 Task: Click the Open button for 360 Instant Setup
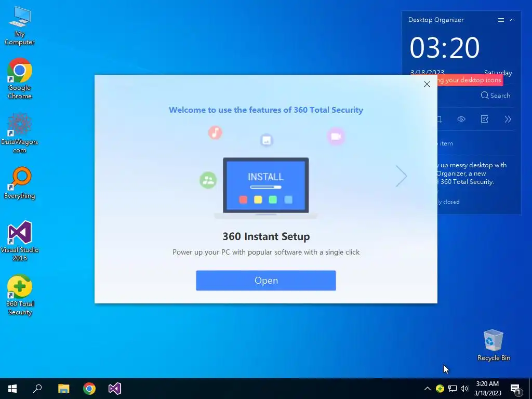coord(266,281)
